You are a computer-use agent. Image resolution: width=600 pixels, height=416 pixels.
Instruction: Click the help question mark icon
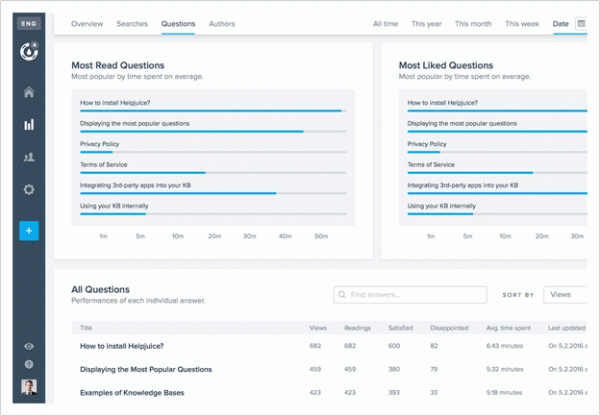point(29,364)
